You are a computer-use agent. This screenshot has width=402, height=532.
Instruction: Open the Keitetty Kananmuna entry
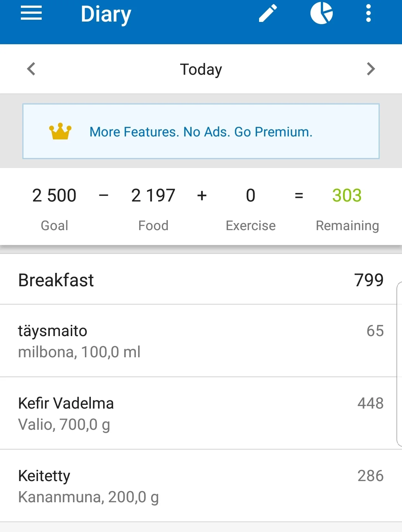[88, 486]
